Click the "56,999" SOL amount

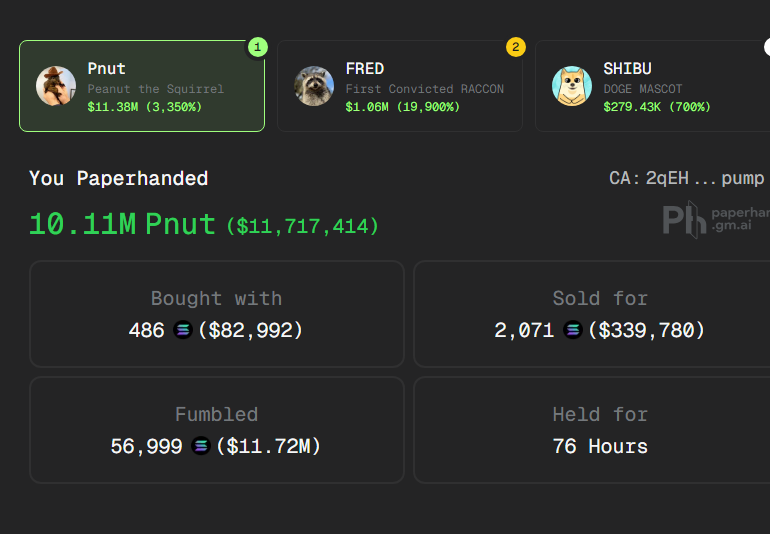click(146, 447)
